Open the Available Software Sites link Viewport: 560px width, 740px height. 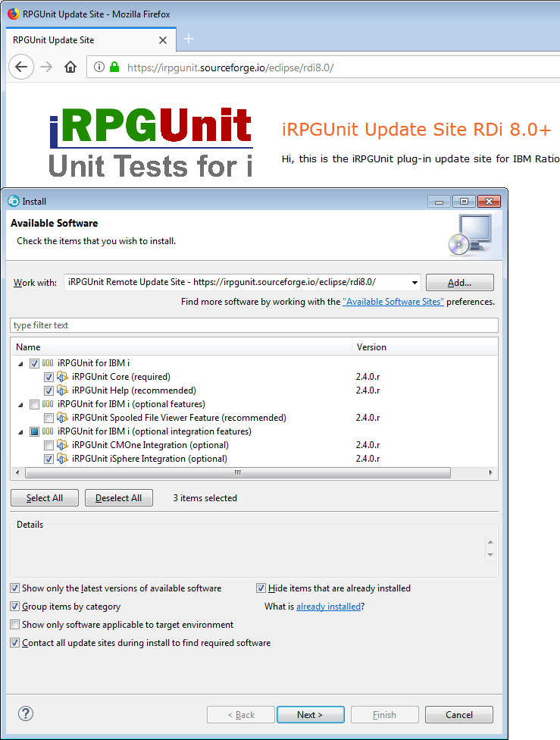[393, 302]
